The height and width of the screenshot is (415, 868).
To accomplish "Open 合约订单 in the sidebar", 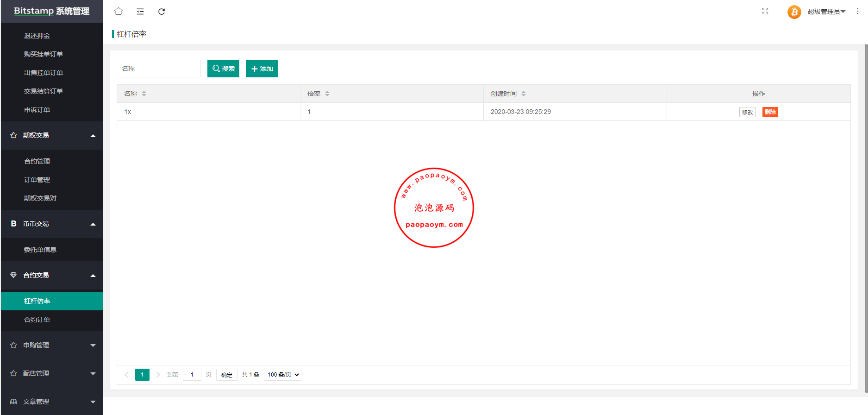I will click(37, 320).
